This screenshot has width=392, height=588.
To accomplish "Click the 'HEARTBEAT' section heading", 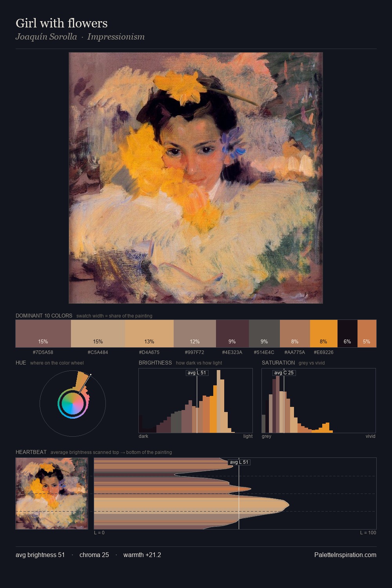I will 31,452.
